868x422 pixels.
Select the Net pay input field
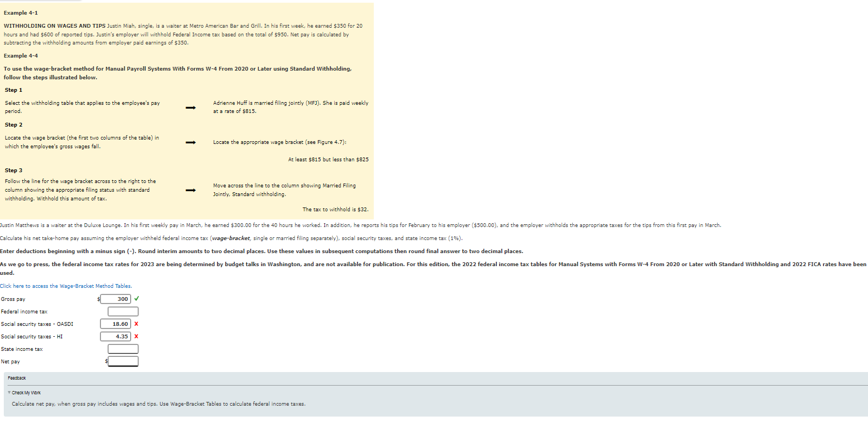coord(123,362)
